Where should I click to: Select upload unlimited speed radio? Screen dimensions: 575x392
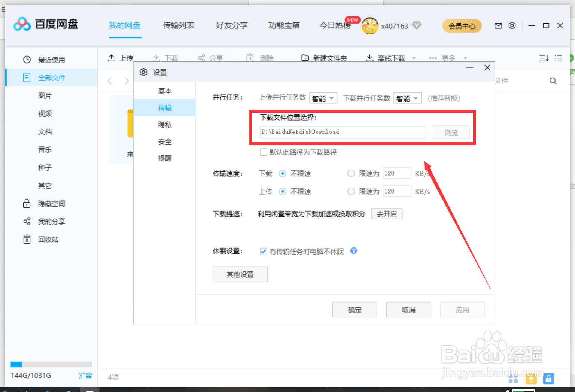(283, 191)
